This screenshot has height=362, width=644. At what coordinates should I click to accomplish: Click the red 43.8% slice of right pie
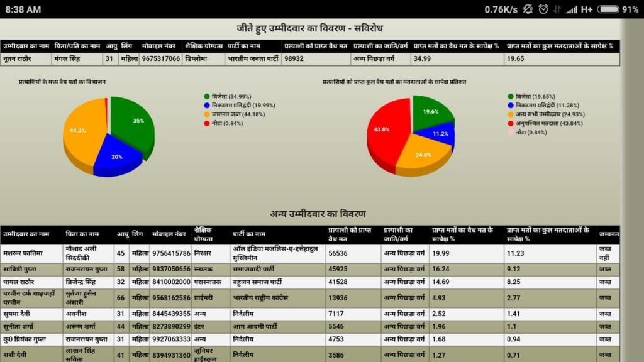click(x=384, y=131)
